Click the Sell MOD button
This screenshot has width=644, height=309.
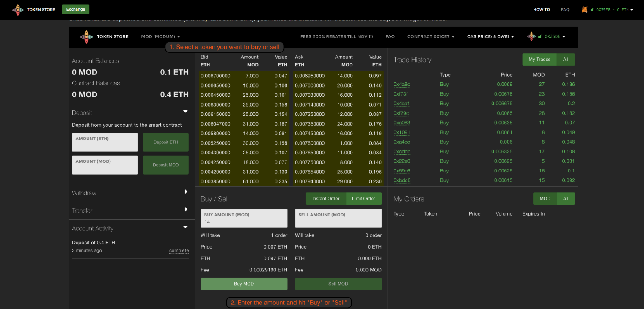(339, 284)
